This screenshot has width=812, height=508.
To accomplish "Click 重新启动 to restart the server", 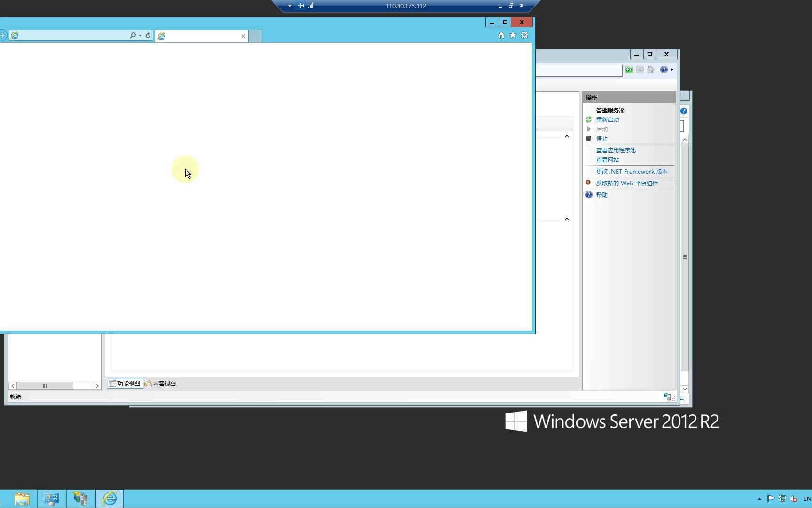I will pyautogui.click(x=608, y=120).
